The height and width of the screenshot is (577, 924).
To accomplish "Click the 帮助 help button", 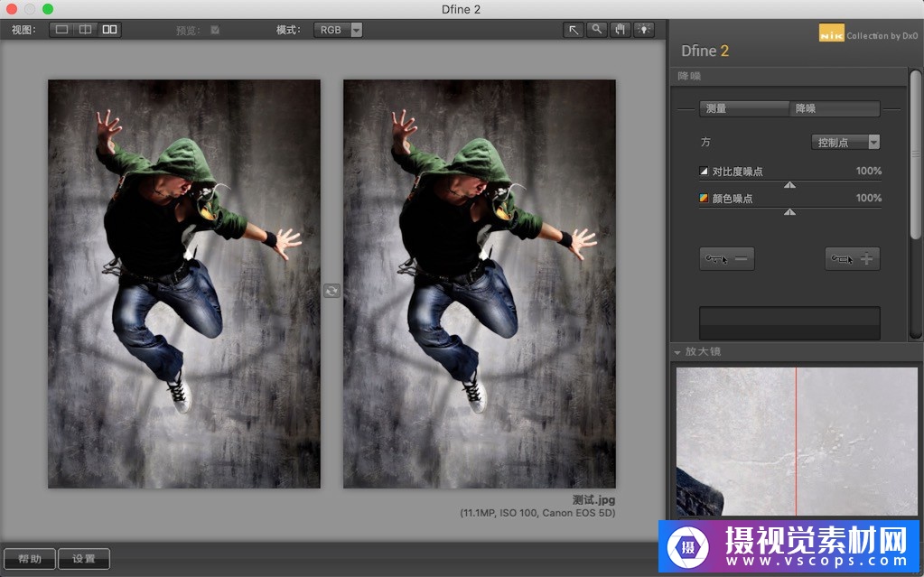I will coord(30,559).
